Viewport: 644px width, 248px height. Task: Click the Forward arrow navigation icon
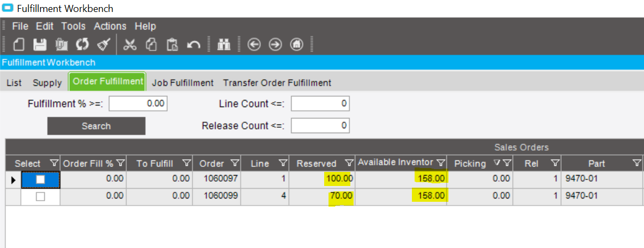(275, 44)
